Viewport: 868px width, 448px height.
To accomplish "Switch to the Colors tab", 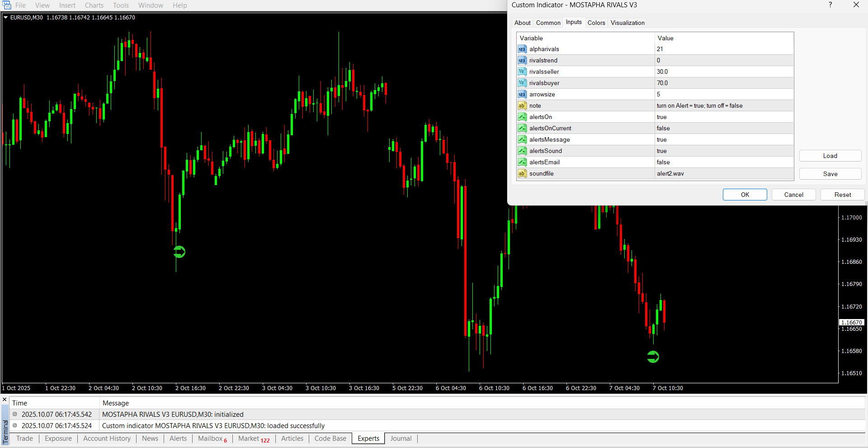I will click(x=596, y=23).
